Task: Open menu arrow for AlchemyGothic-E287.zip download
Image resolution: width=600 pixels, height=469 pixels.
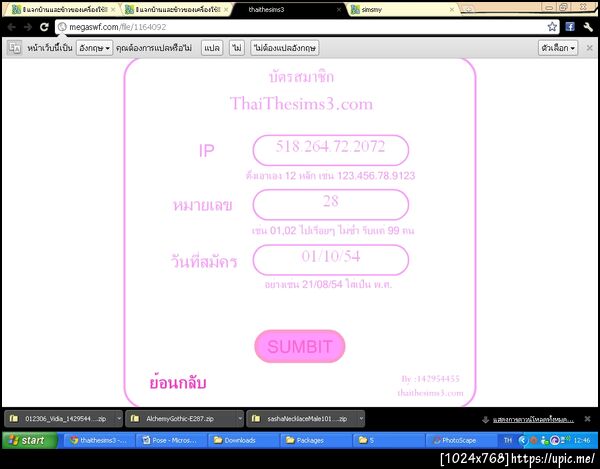Action: click(x=240, y=419)
